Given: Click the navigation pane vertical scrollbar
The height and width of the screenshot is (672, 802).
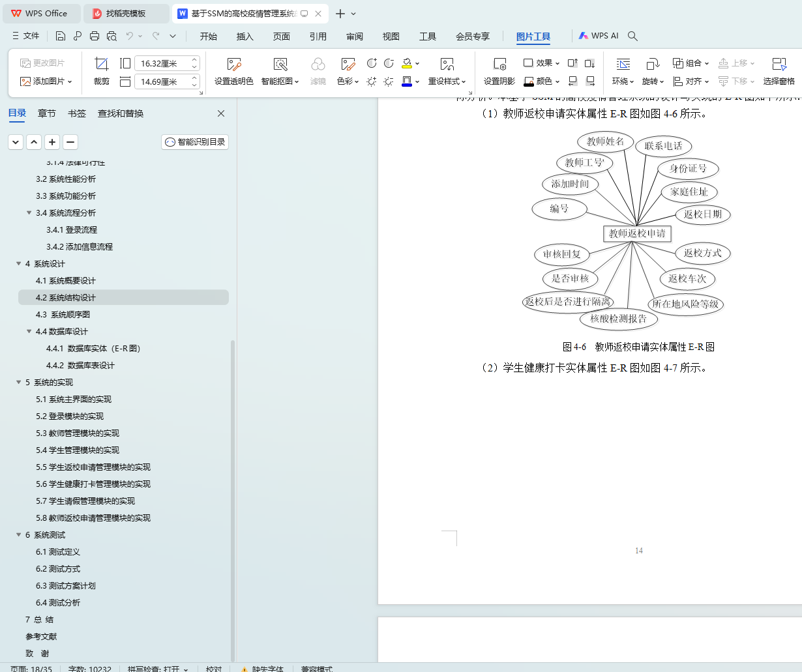Looking at the screenshot, I should (x=232, y=501).
